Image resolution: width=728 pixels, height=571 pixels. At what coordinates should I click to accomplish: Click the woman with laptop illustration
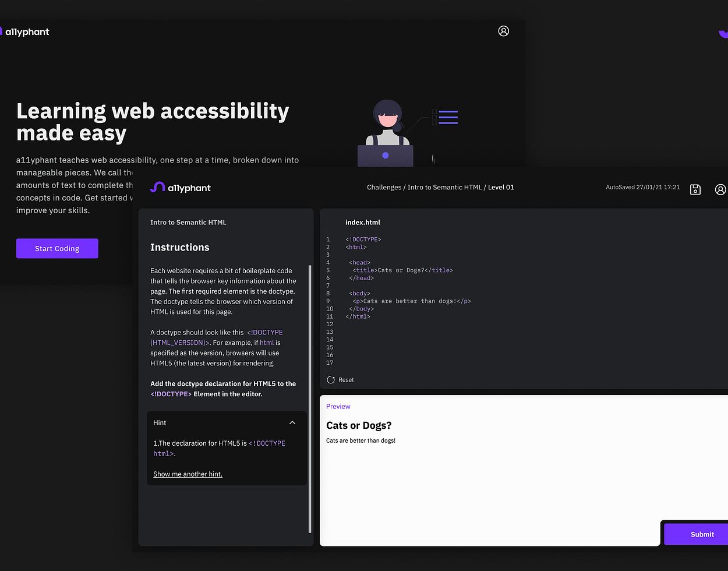(x=385, y=133)
